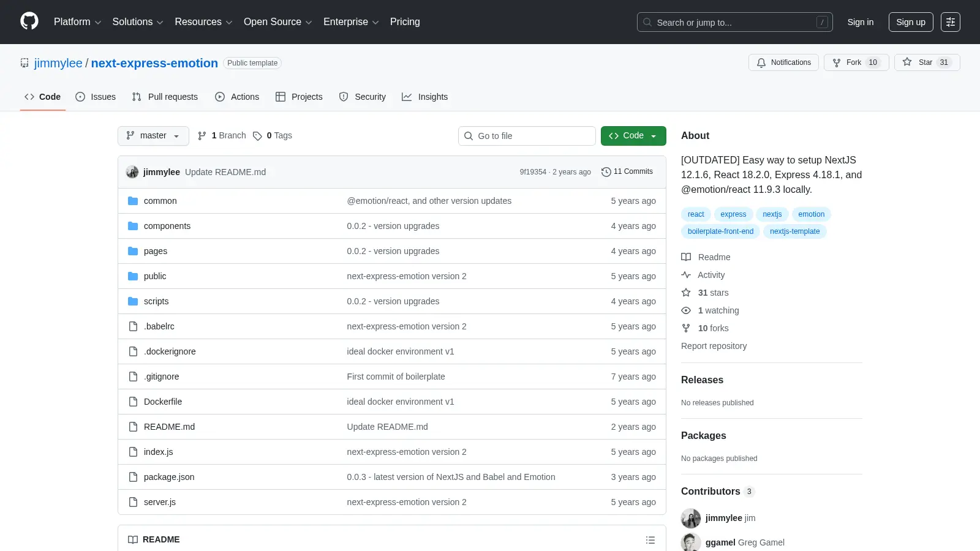The width and height of the screenshot is (980, 551).
Task: Select the react topic tag
Action: pos(696,214)
